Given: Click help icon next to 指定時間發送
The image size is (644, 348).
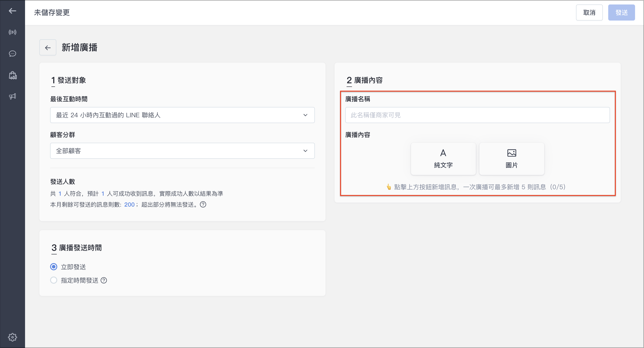Looking at the screenshot, I should 104,280.
